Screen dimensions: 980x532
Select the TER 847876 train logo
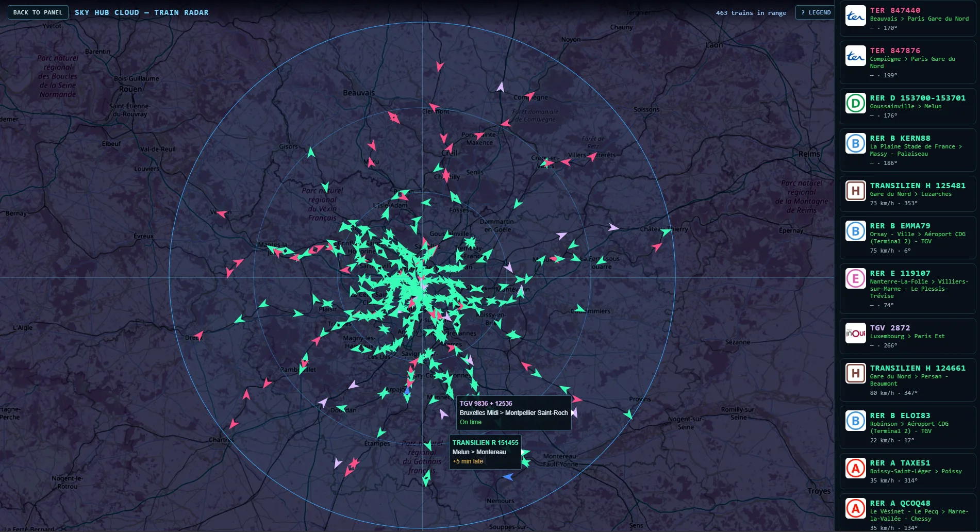[x=855, y=56]
